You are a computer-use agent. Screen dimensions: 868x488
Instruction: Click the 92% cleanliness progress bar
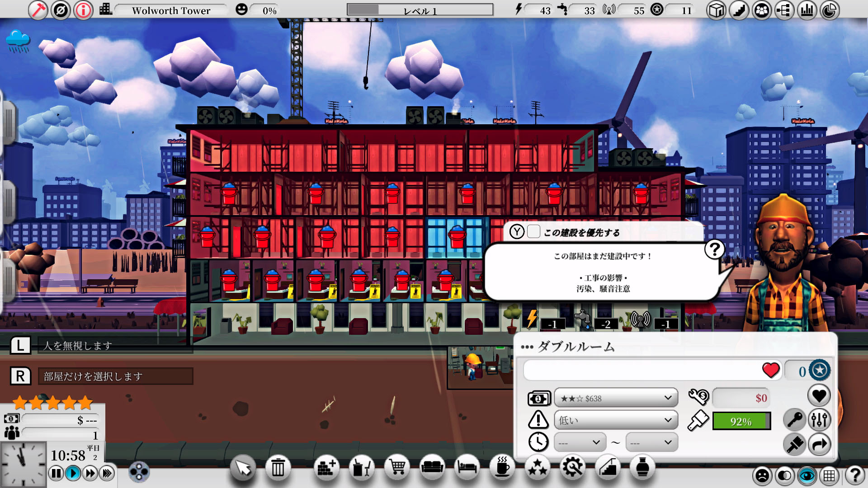[741, 421]
